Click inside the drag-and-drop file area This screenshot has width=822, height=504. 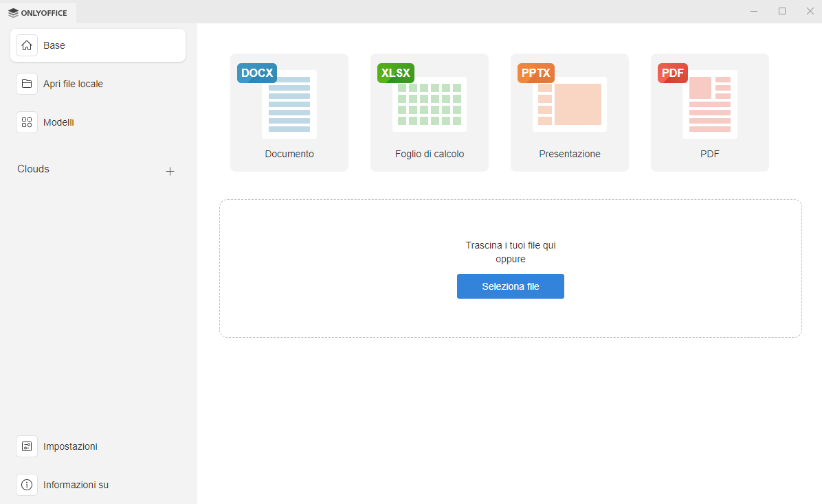pos(510,316)
